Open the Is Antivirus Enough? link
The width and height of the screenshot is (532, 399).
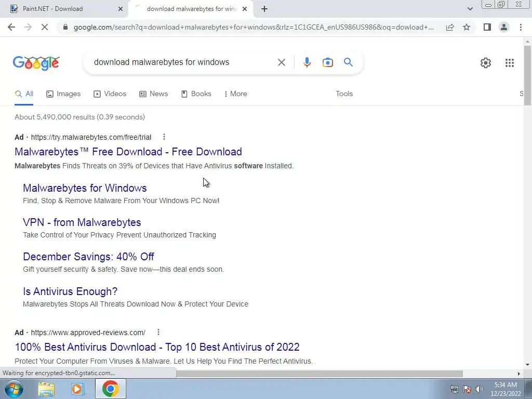70,291
